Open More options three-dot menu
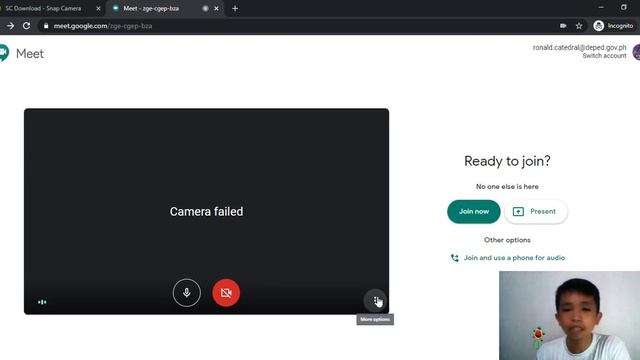640x360 pixels. [x=375, y=300]
